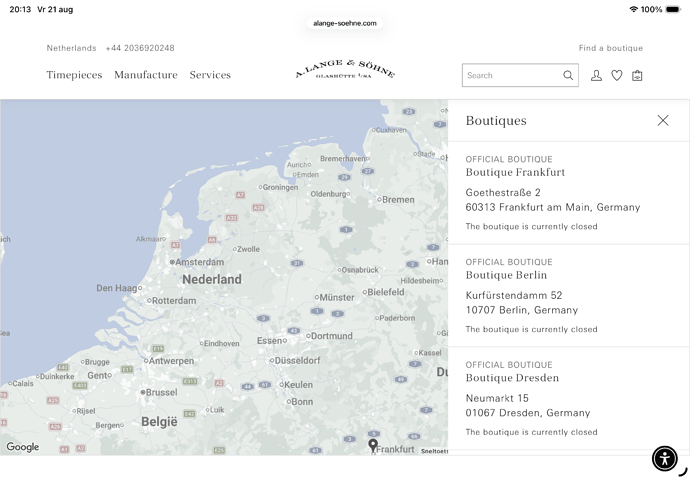Click the Den Haag label on the map
The height and width of the screenshot is (479, 690).
pos(117,288)
